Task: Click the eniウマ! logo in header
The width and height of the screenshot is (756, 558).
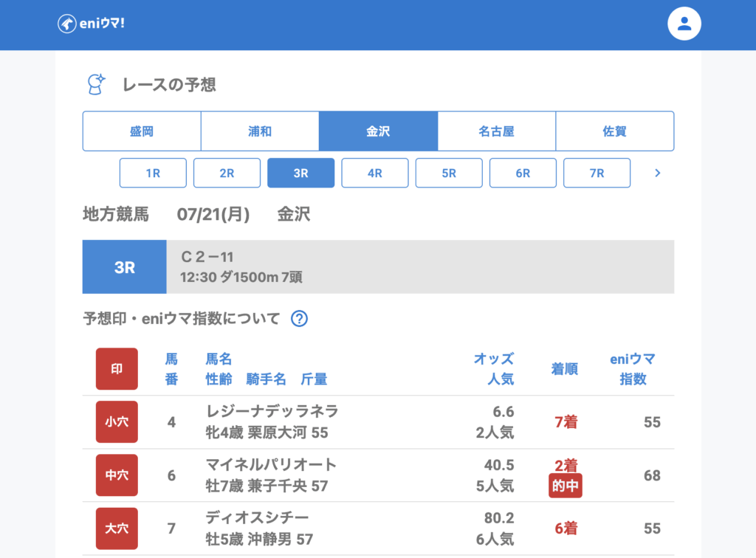Action: click(91, 24)
